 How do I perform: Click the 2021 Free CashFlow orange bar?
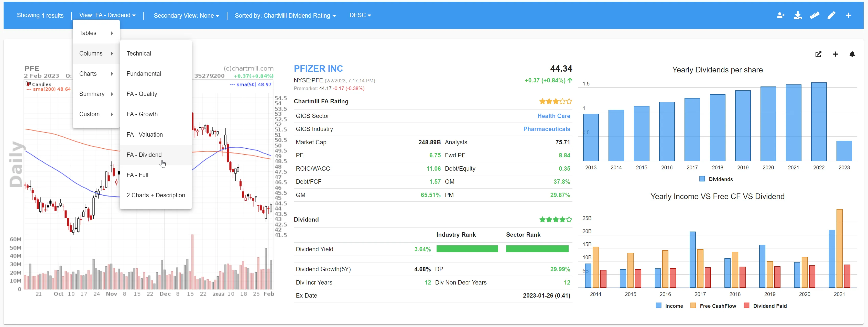click(x=839, y=248)
